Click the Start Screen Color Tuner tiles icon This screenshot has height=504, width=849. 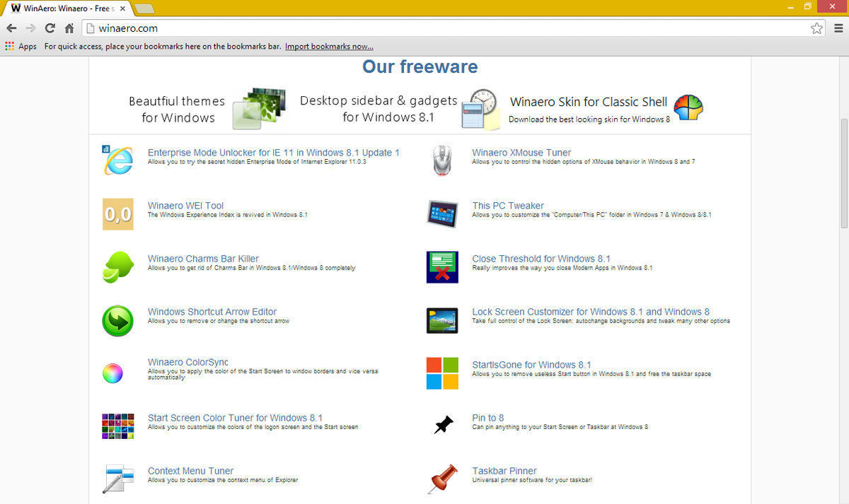point(118,426)
